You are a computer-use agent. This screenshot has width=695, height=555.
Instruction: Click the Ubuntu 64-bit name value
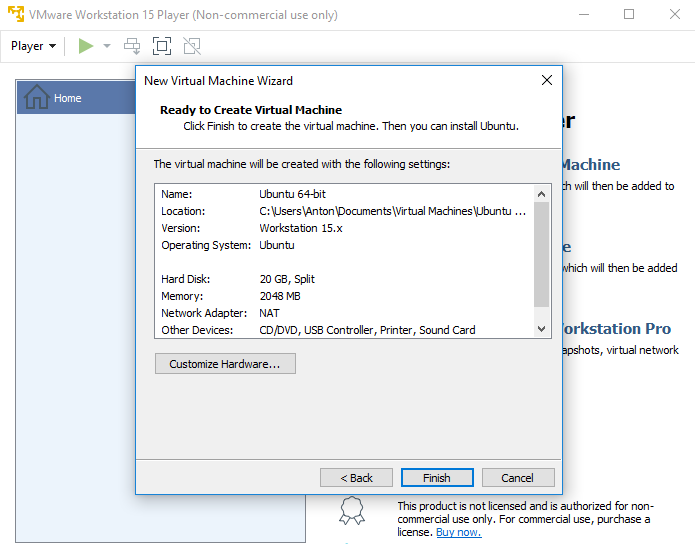(x=293, y=194)
